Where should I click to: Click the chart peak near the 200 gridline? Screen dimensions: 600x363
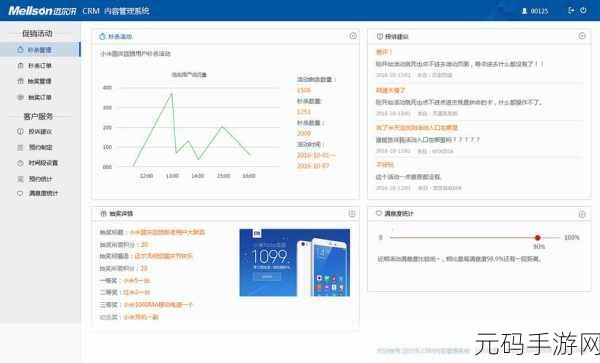pyautogui.click(x=222, y=126)
